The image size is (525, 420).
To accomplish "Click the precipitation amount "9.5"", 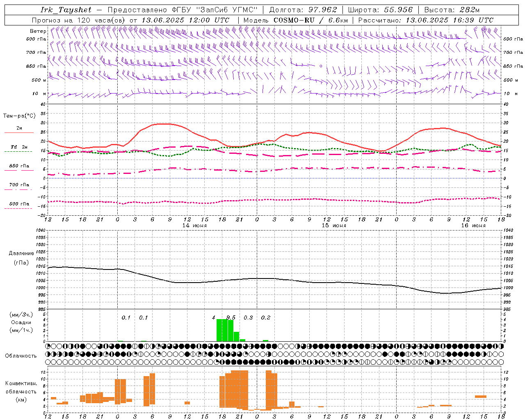I will (x=231, y=317).
